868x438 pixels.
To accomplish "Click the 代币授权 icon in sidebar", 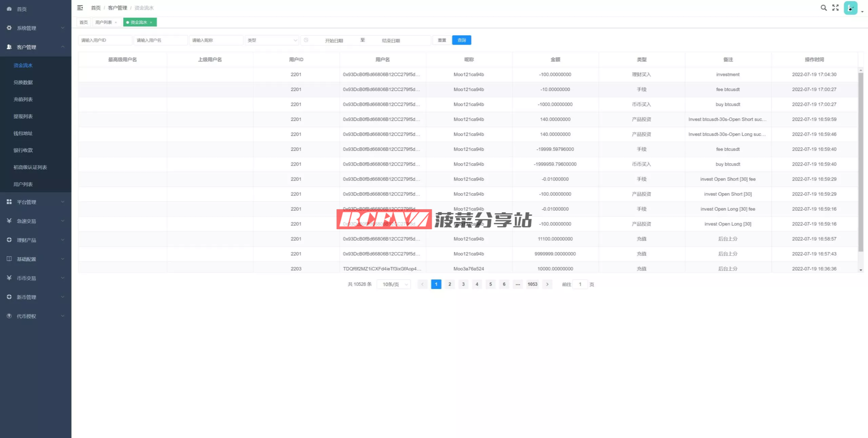I will pyautogui.click(x=9, y=316).
